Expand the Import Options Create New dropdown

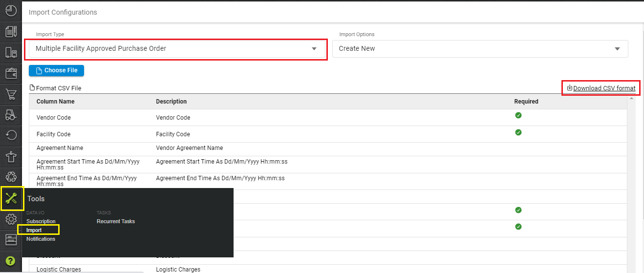(x=480, y=48)
